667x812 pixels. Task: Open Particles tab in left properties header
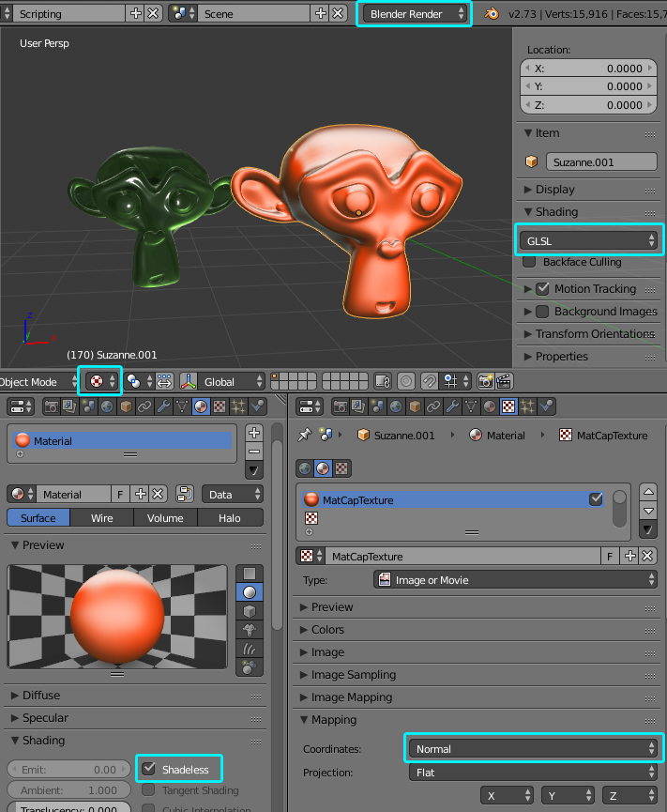pyautogui.click(x=238, y=406)
